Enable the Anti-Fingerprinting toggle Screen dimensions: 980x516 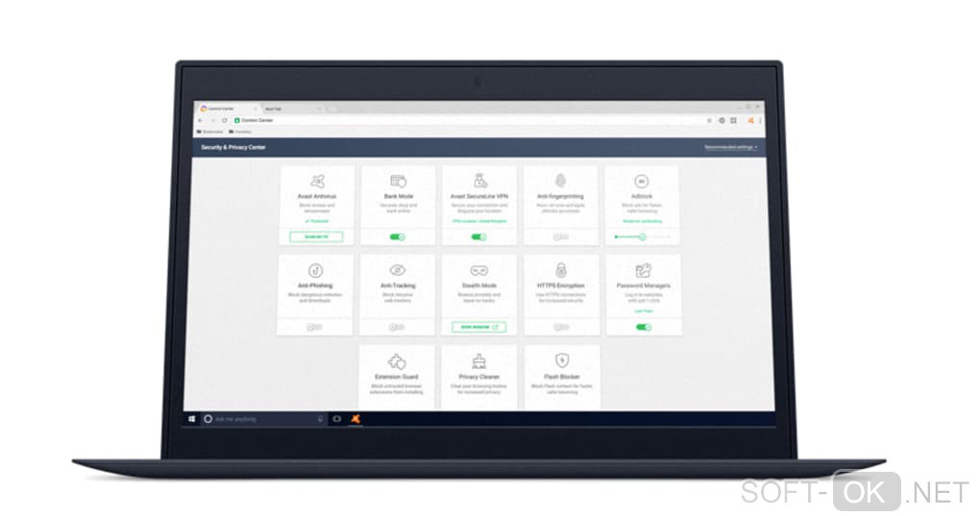click(x=561, y=236)
